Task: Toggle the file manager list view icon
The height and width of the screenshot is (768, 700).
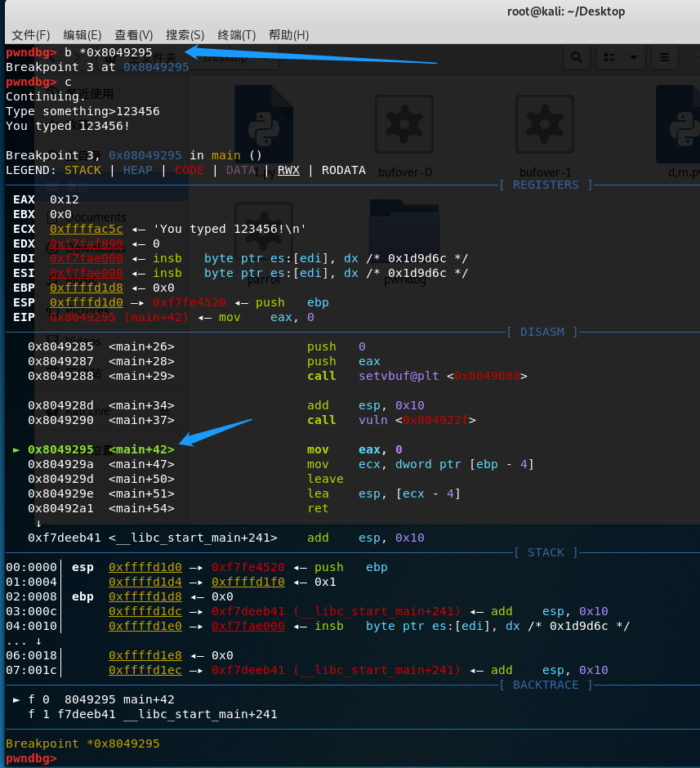Action: 609,57
